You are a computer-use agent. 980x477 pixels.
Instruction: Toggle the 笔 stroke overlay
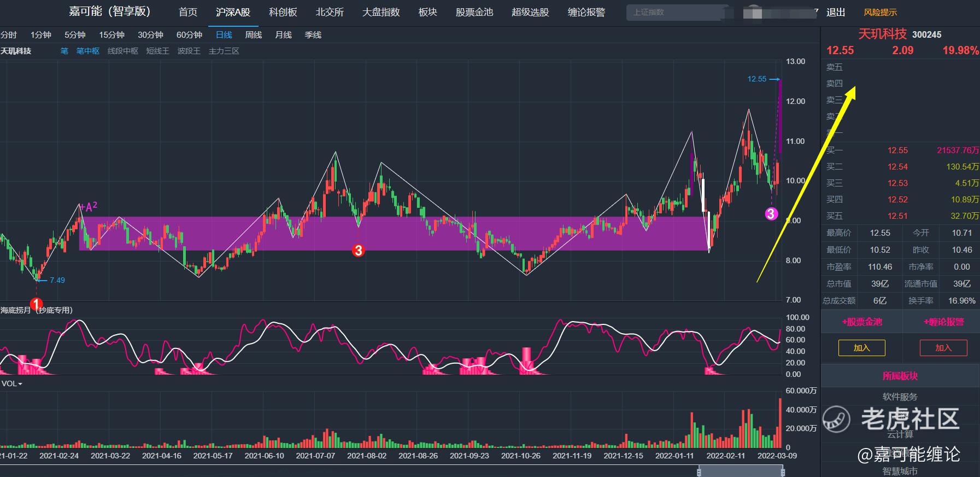coord(64,51)
